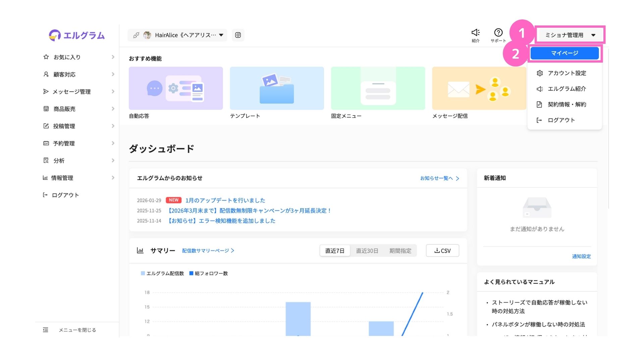Select 契約情報・解約 from the menu

[x=567, y=105]
